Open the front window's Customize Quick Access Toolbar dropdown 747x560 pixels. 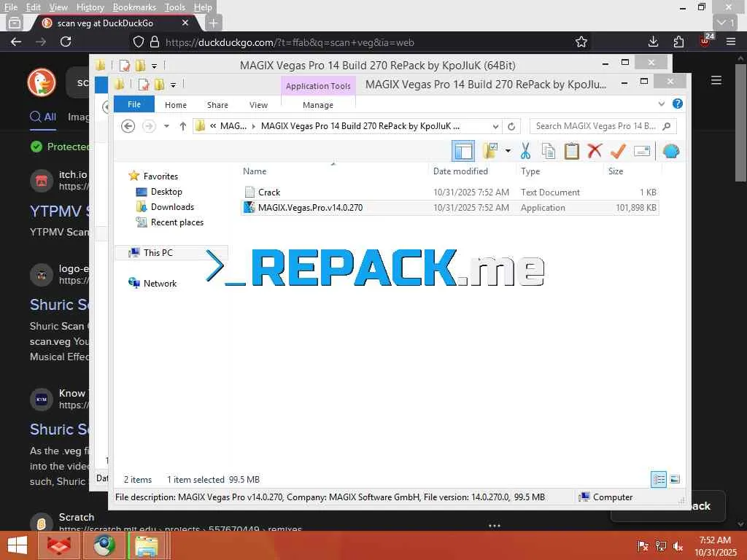pyautogui.click(x=174, y=85)
